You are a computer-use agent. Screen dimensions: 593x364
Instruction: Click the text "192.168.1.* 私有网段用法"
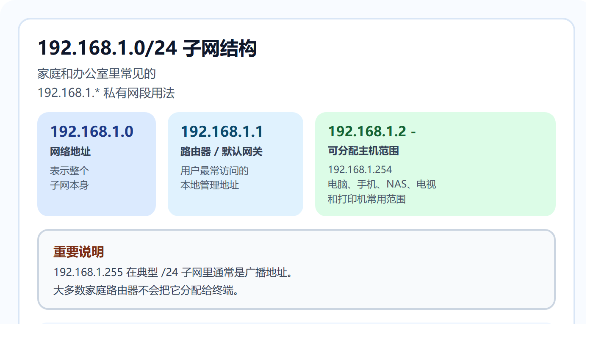click(106, 93)
